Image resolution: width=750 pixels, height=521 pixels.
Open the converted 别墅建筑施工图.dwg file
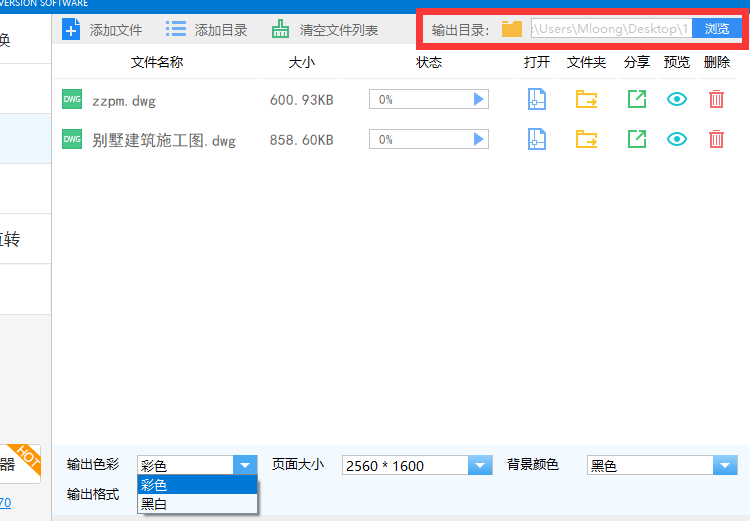pos(537,139)
